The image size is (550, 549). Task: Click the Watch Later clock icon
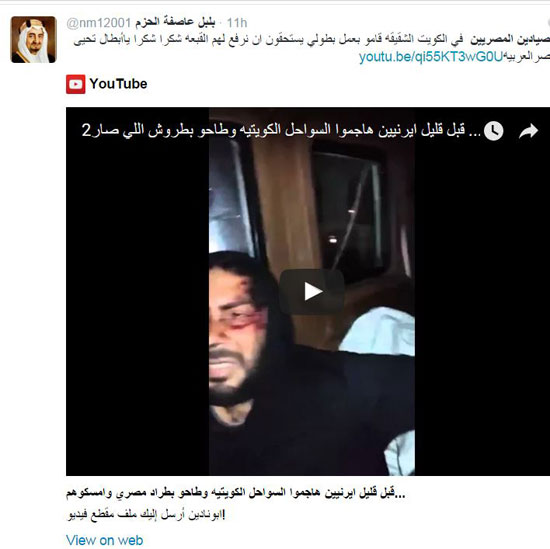click(494, 131)
